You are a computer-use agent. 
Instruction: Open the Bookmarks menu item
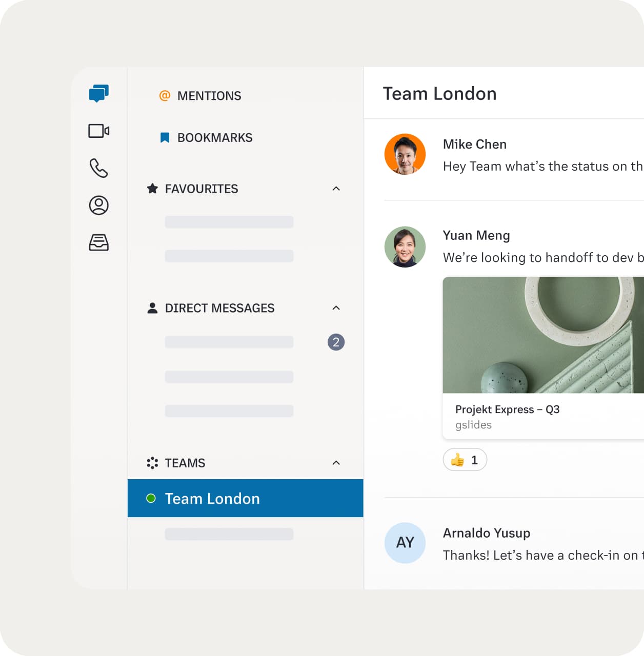pyautogui.click(x=214, y=138)
